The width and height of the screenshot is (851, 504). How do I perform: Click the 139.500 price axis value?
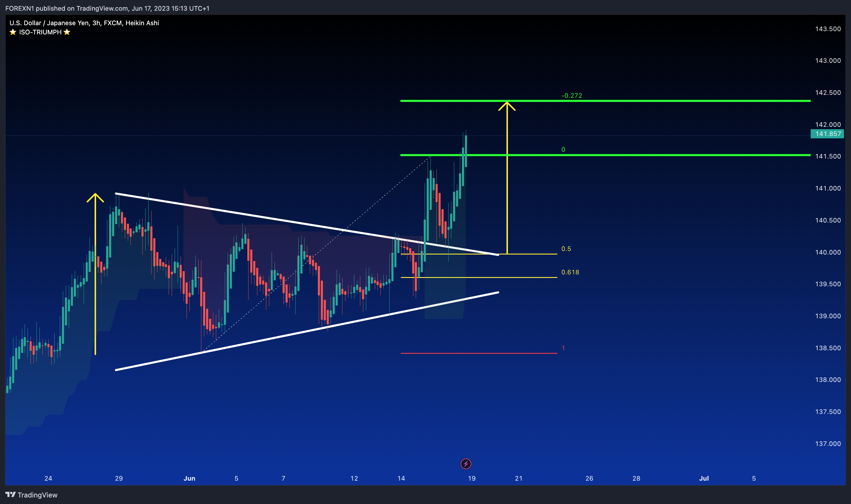828,284
